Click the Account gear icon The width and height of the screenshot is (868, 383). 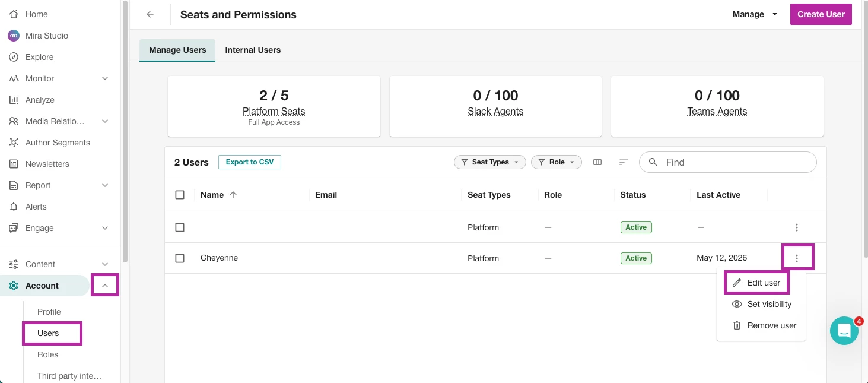(13, 286)
